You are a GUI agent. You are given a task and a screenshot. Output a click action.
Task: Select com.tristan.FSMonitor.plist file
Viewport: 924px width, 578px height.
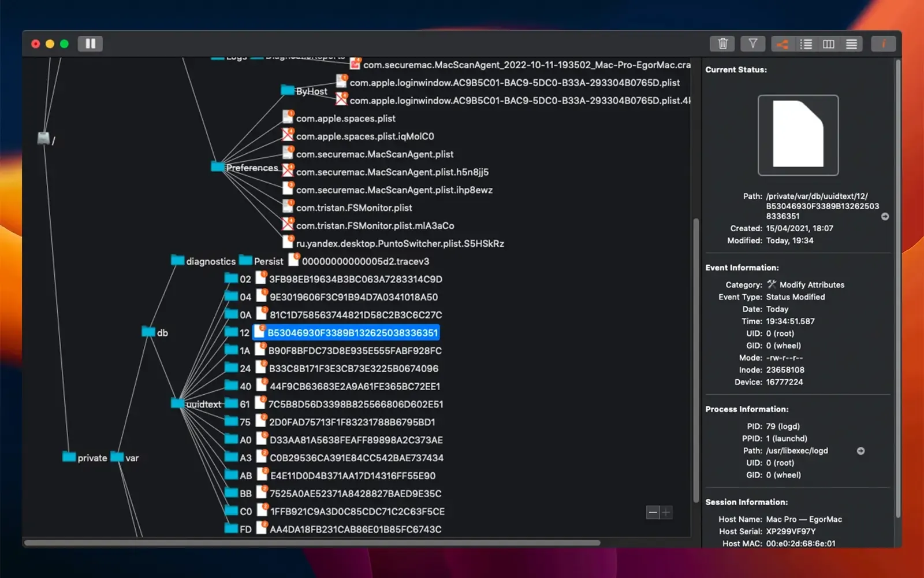tap(353, 208)
